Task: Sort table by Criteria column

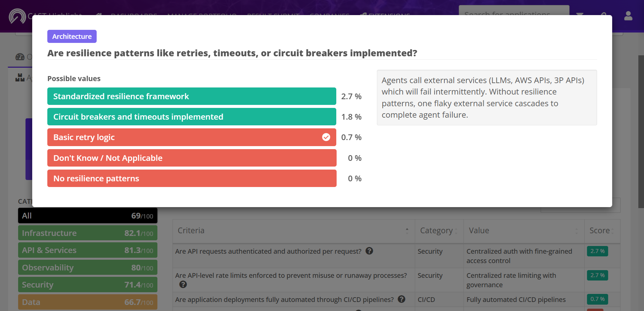Action: (x=294, y=231)
